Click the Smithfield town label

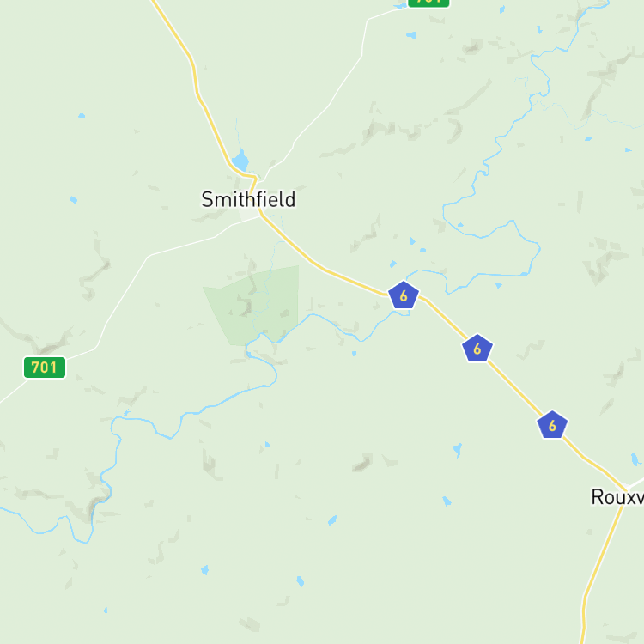pos(248,199)
